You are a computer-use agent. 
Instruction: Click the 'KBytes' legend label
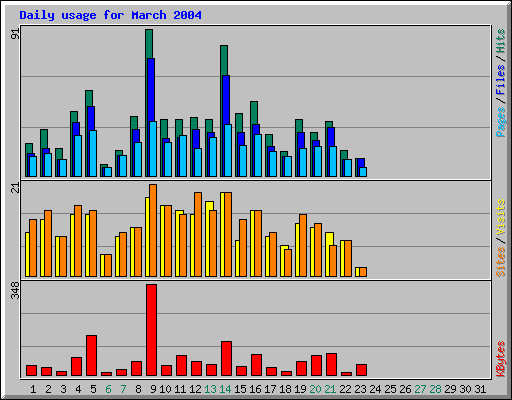point(500,359)
